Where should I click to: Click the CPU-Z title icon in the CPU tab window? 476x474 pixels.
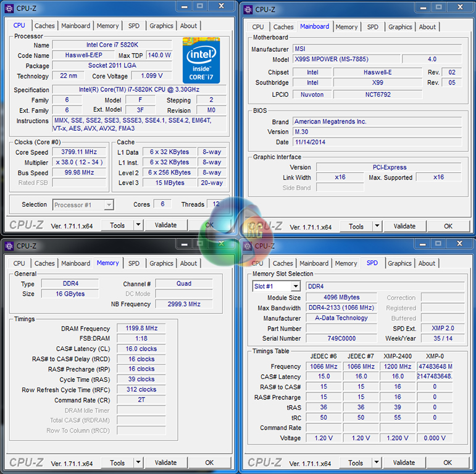tap(9, 8)
